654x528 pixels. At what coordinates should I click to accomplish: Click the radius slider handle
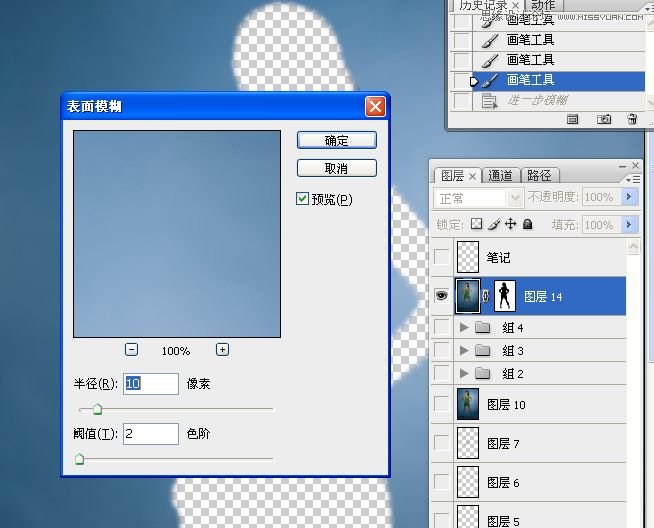pyautogui.click(x=97, y=409)
